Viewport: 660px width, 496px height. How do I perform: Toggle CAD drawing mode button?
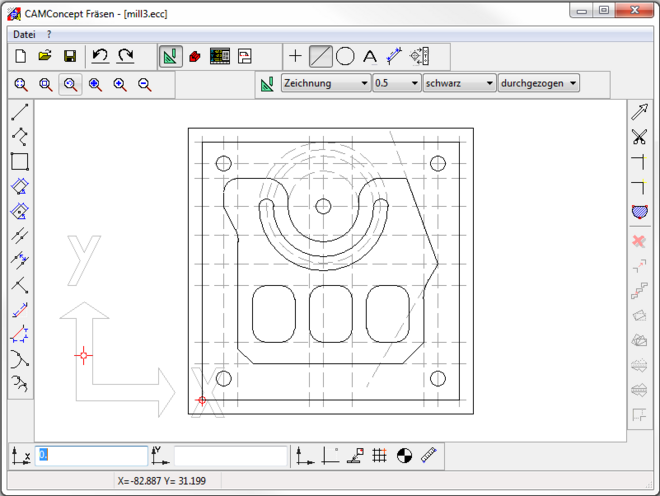(170, 57)
